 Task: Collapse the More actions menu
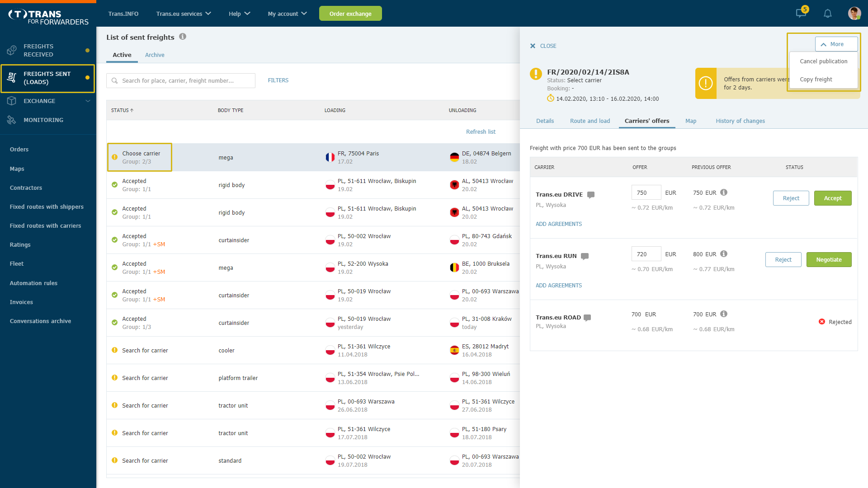point(836,44)
